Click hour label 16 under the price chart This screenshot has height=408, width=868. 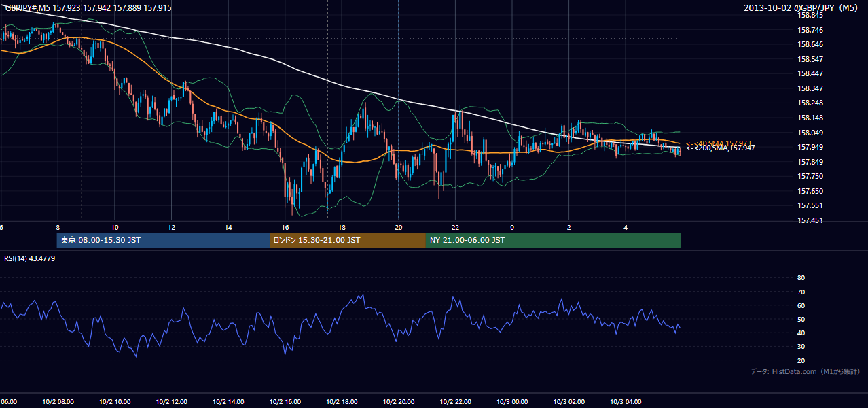coord(285,227)
